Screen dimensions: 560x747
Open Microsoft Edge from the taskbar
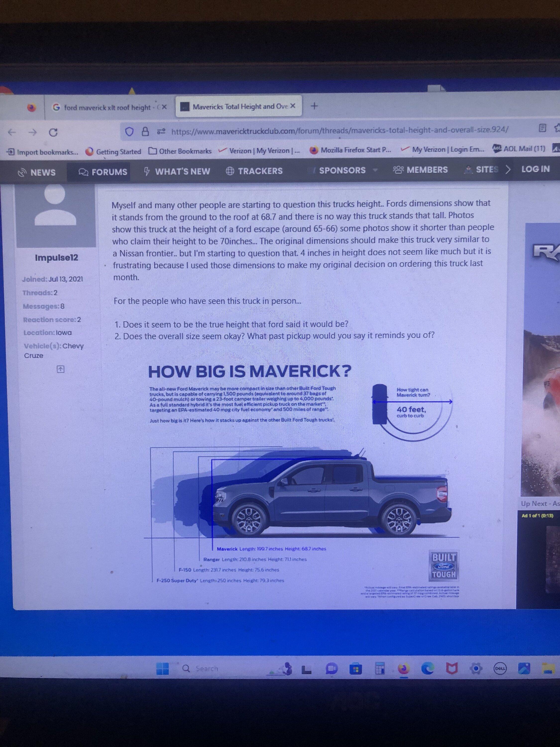[x=428, y=669]
